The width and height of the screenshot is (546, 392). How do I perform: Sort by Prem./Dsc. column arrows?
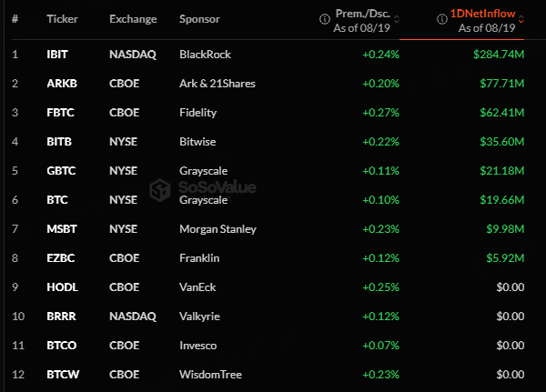(x=396, y=19)
